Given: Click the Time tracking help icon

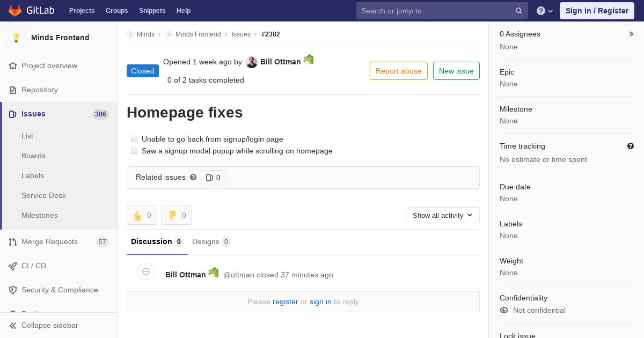Looking at the screenshot, I should (631, 146).
